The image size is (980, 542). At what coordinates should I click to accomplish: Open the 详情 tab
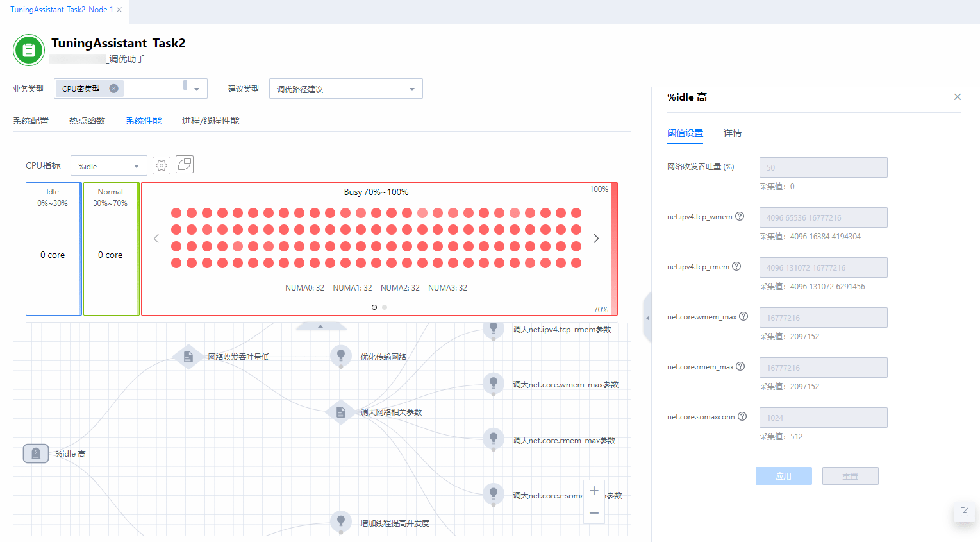tap(733, 133)
